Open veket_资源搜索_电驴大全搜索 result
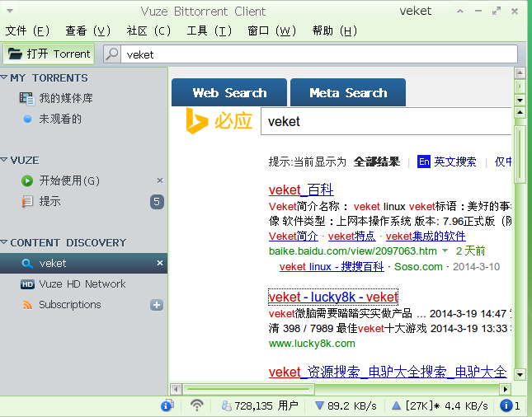Screen dimensions: 532x417 (x=388, y=372)
